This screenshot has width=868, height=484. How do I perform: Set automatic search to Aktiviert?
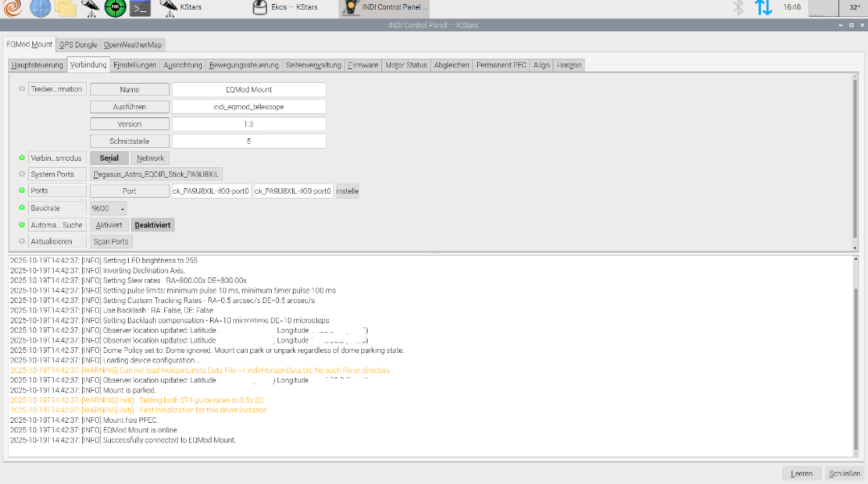tap(109, 225)
